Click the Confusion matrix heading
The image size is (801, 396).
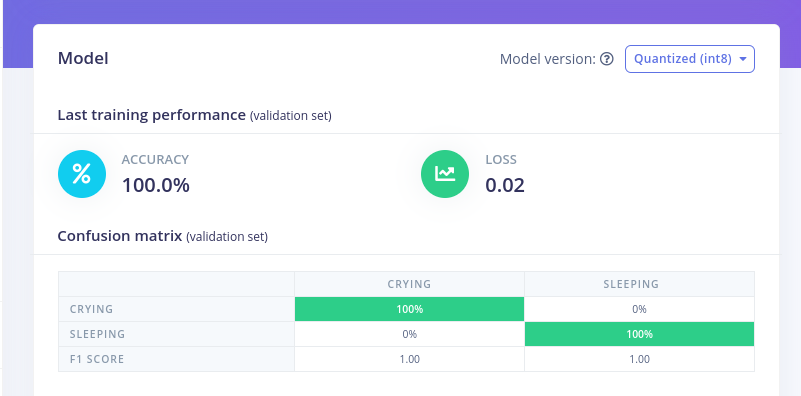click(x=120, y=236)
